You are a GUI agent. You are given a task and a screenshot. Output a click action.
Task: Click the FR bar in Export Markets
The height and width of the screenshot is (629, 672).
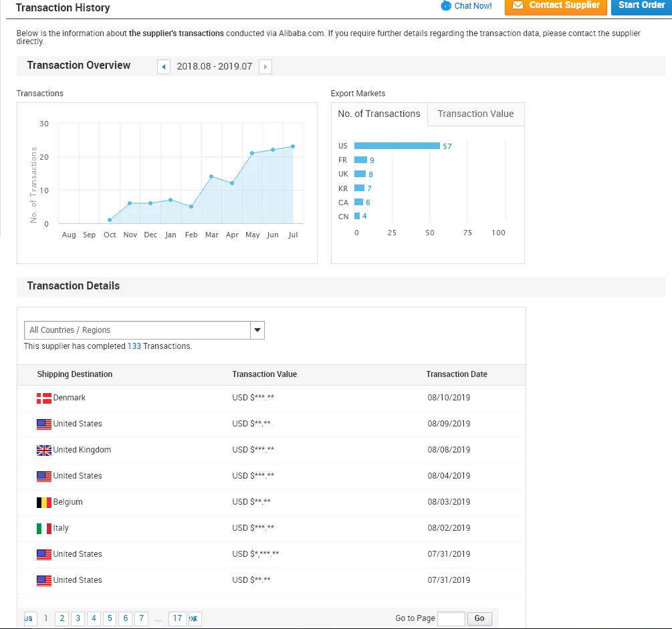[361, 160]
